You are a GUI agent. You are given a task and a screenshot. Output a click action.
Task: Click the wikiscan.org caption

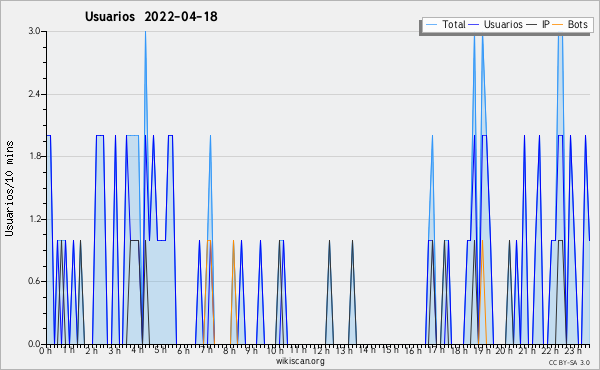(300, 361)
